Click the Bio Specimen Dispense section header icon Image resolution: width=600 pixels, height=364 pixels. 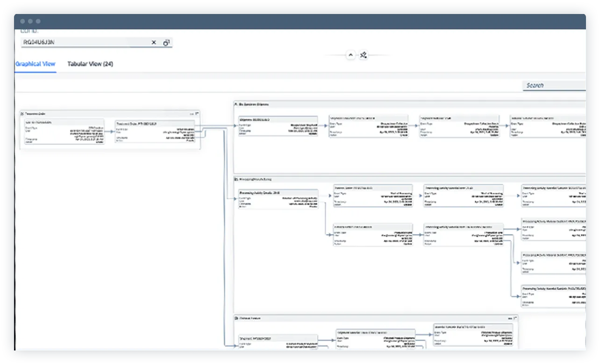point(235,104)
